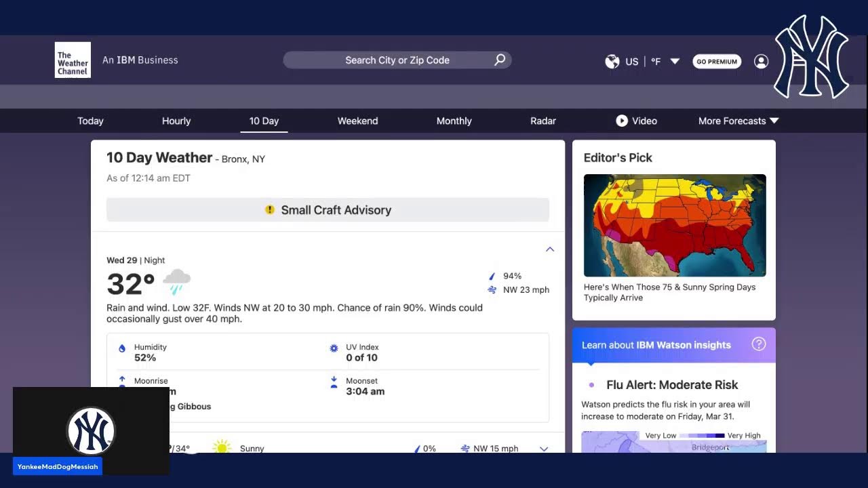Click the Video play icon
This screenshot has height=488, width=868.
click(x=622, y=121)
